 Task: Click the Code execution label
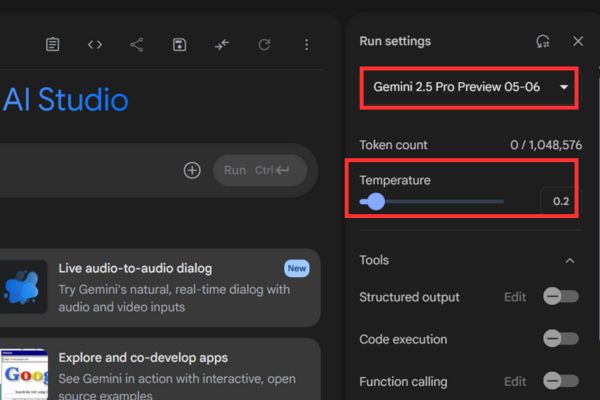coord(403,339)
